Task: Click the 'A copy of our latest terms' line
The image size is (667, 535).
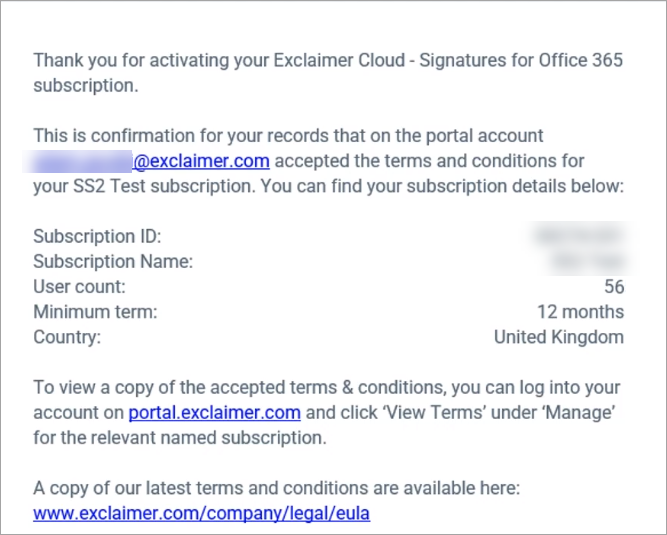Action: click(x=277, y=489)
